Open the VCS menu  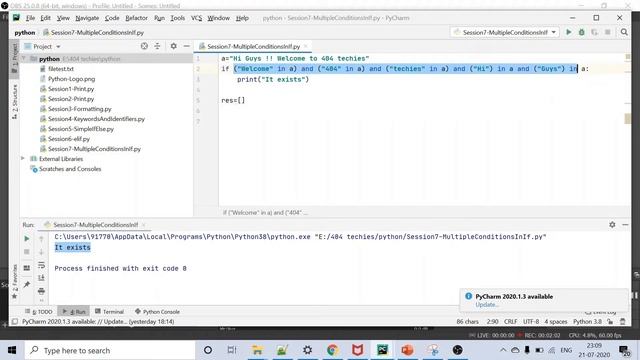click(x=196, y=18)
